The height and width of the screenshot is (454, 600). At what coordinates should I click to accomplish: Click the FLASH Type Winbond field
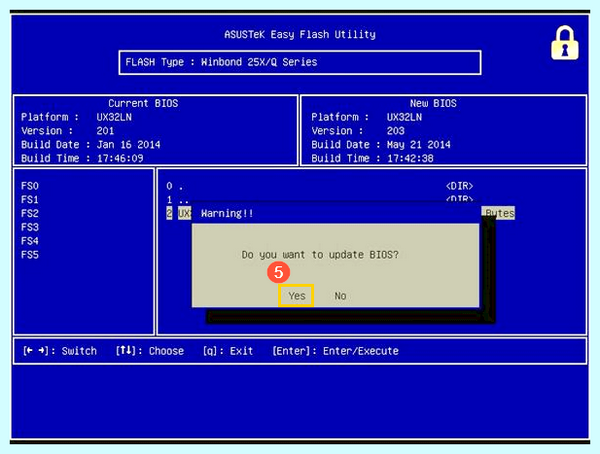[x=300, y=62]
